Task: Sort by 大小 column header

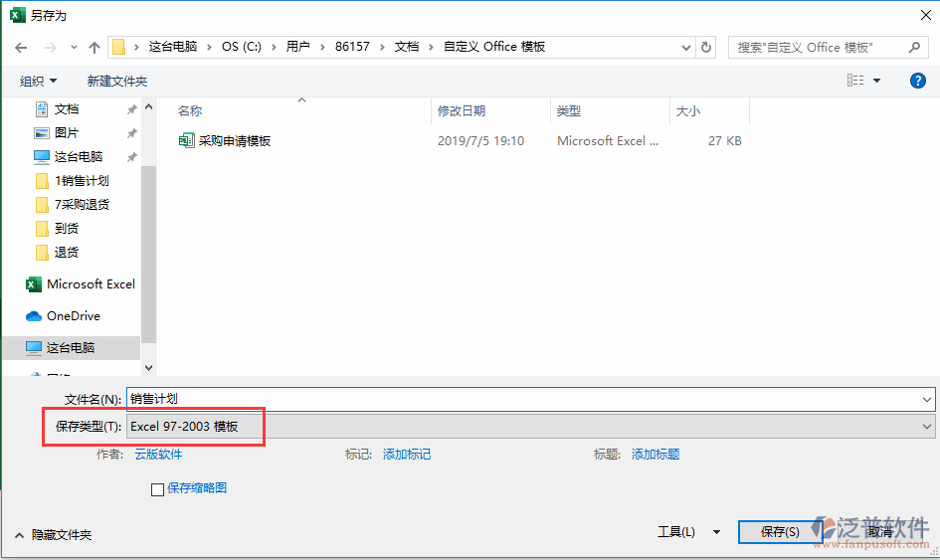Action: point(687,111)
